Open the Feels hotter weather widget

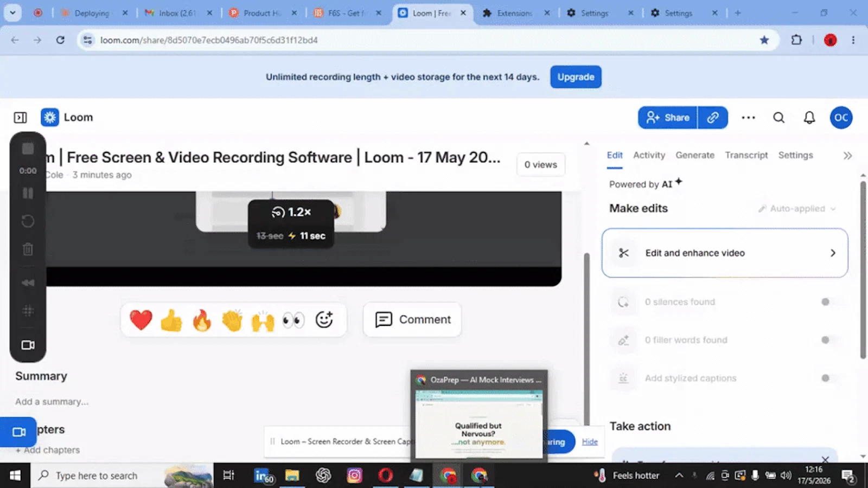(627, 476)
